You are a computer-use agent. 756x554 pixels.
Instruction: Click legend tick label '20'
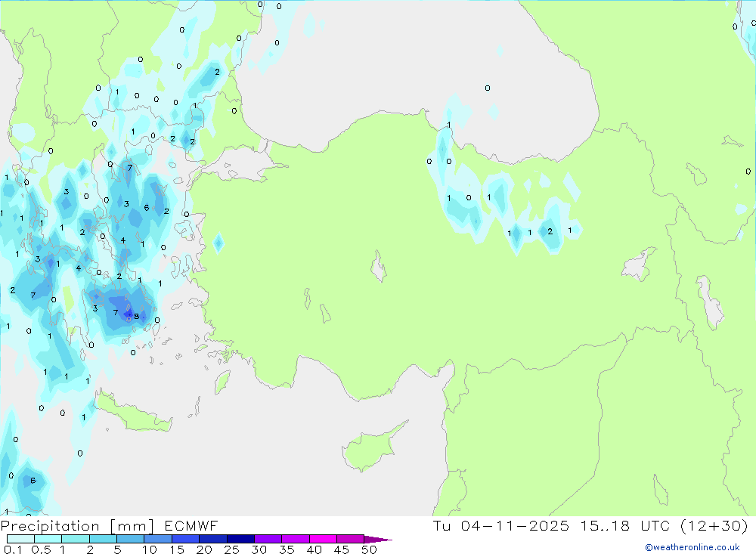tap(204, 549)
